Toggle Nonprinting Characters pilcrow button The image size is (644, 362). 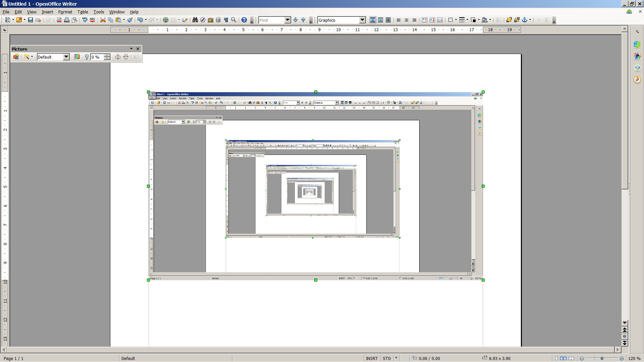click(226, 20)
